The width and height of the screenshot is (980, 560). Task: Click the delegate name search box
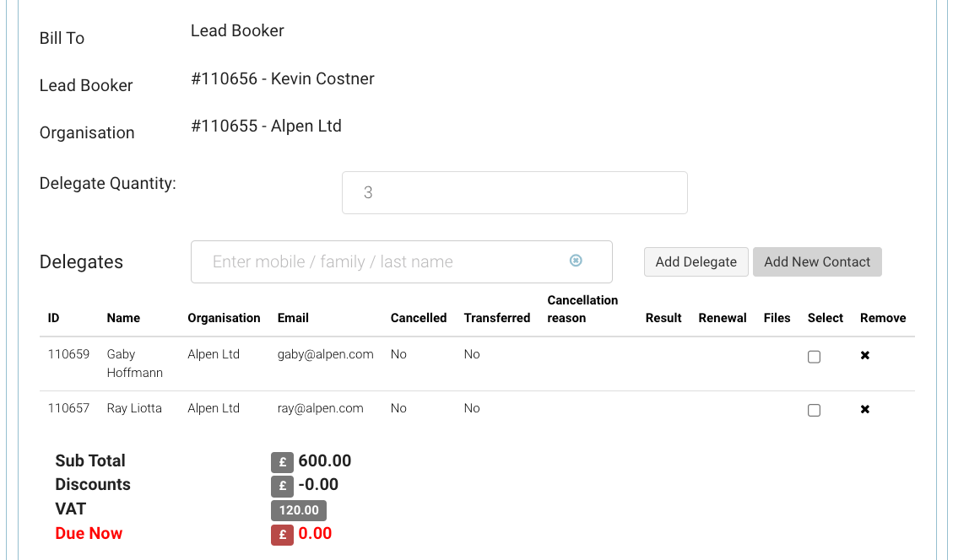[388, 262]
